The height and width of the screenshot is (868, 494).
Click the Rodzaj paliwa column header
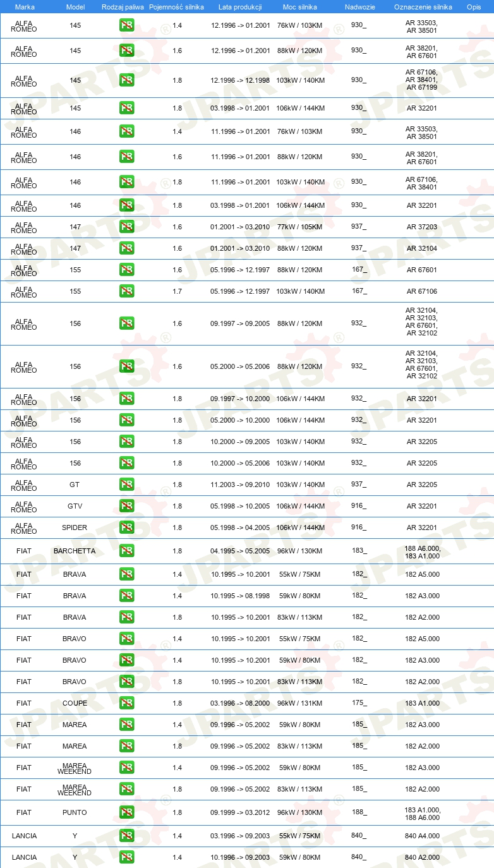coord(123,6)
